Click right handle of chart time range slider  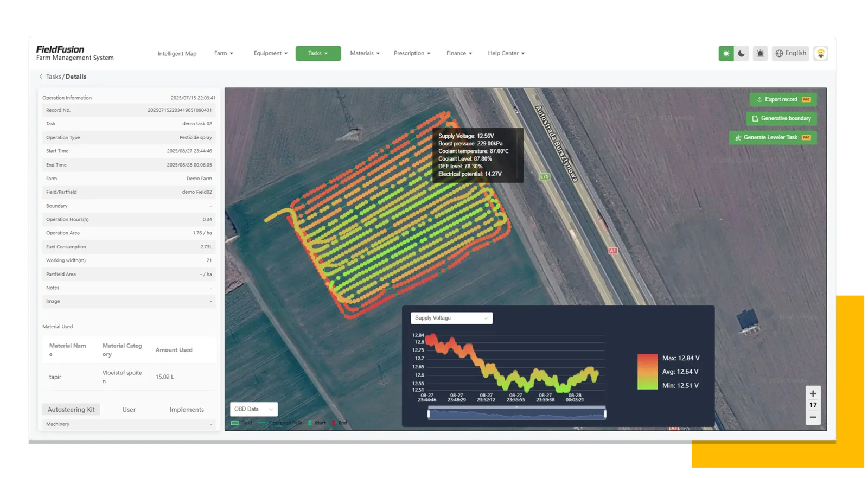tap(605, 414)
